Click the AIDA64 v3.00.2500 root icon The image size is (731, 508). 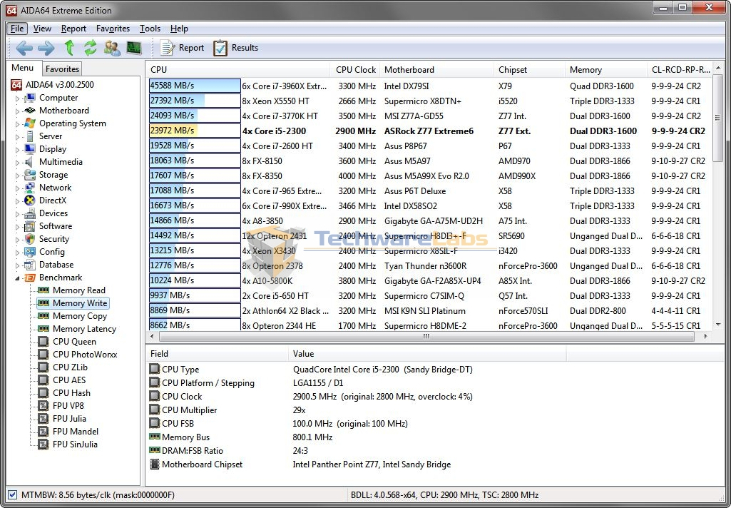(x=16, y=85)
